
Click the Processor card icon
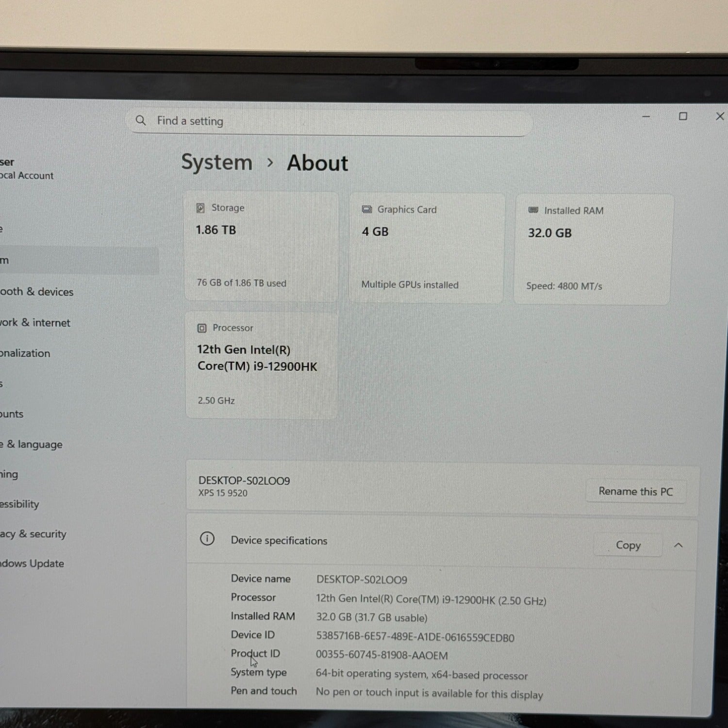(x=202, y=328)
